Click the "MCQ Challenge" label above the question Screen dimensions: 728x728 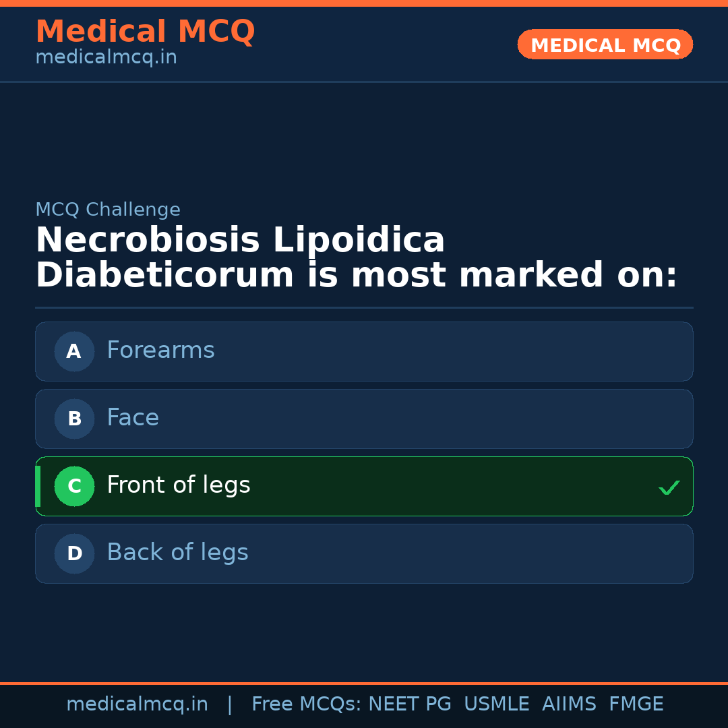(x=108, y=210)
